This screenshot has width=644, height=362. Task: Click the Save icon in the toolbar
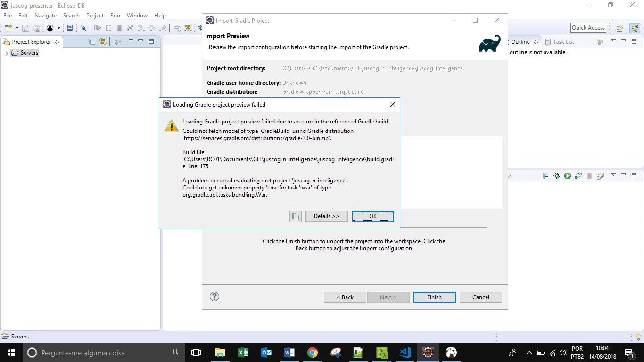click(26, 28)
